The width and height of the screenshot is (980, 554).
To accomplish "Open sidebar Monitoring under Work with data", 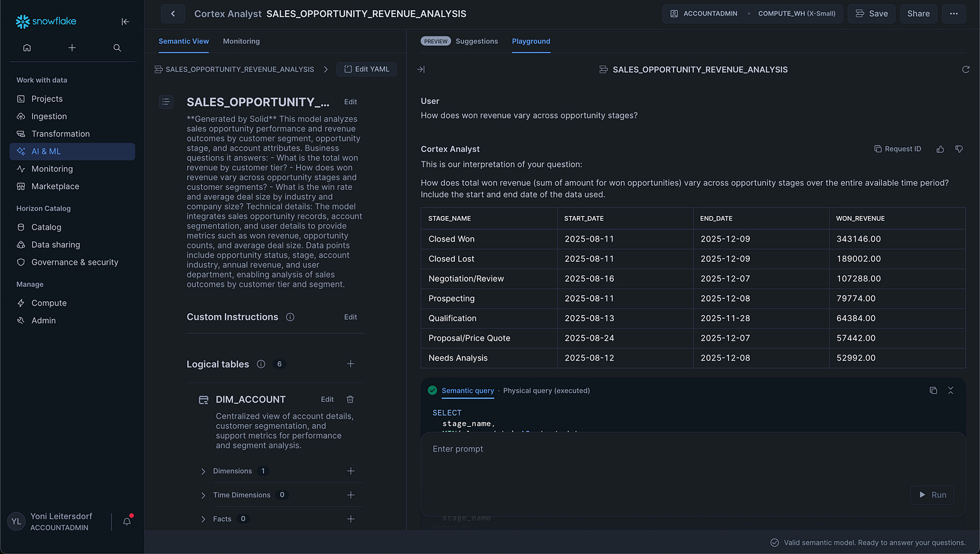I will point(72,169).
